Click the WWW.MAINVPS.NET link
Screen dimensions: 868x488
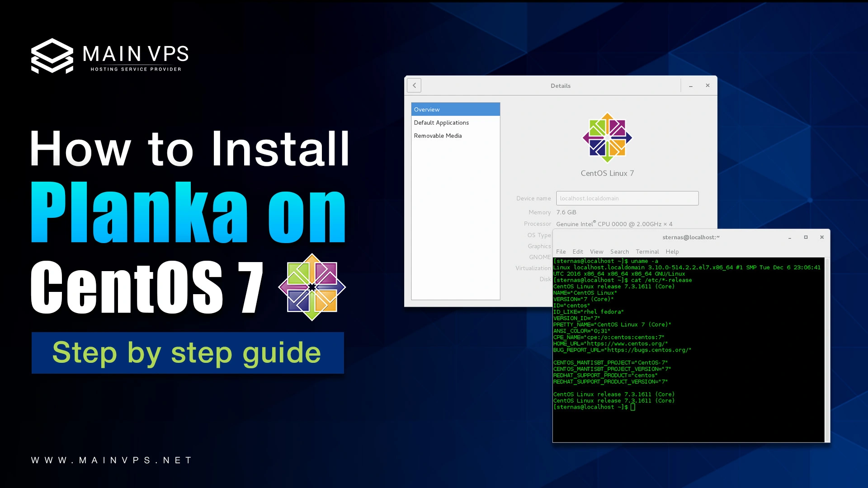111,460
